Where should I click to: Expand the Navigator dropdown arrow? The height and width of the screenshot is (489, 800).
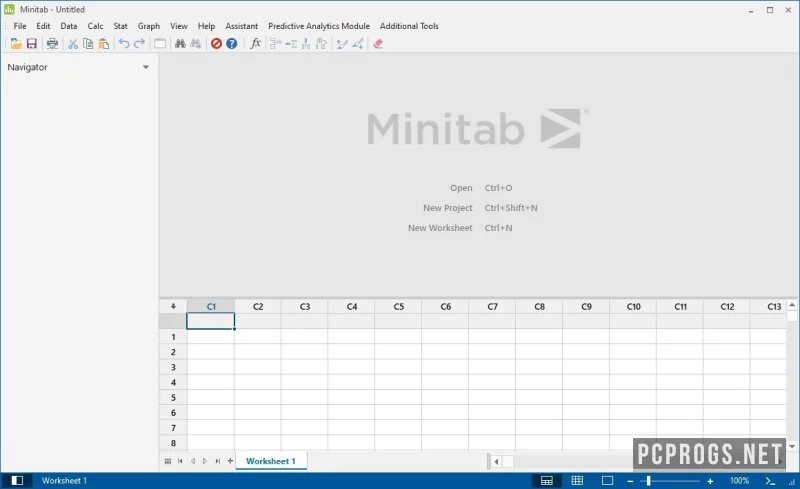146,67
